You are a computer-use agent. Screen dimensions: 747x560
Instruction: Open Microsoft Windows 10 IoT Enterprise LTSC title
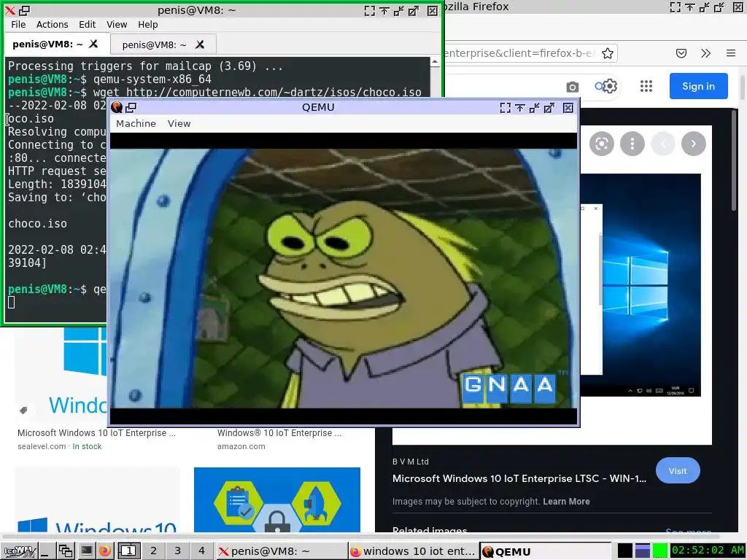519,478
